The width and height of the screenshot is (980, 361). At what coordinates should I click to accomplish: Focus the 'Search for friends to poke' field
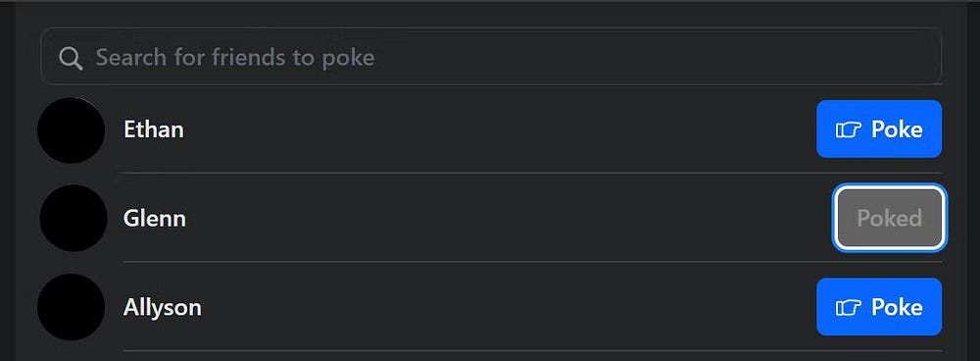(x=491, y=56)
